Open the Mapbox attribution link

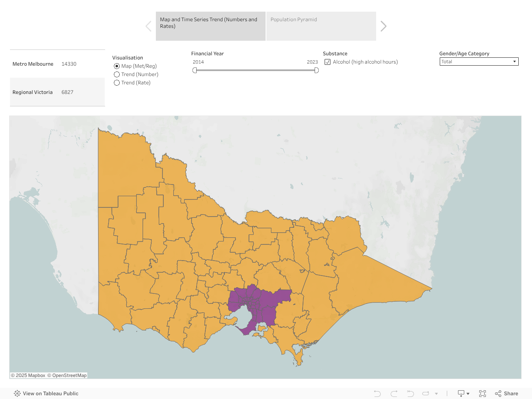click(28, 375)
